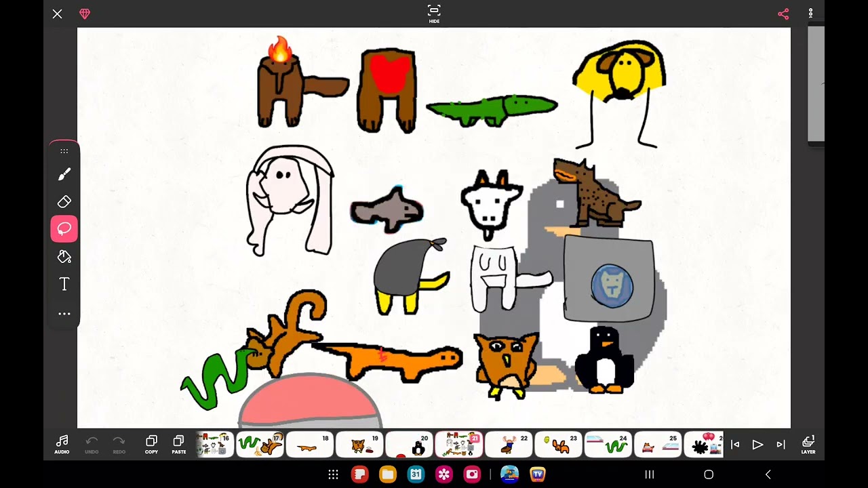Screen dimensions: 868x488
Task: Play the animation
Action: [757, 445]
